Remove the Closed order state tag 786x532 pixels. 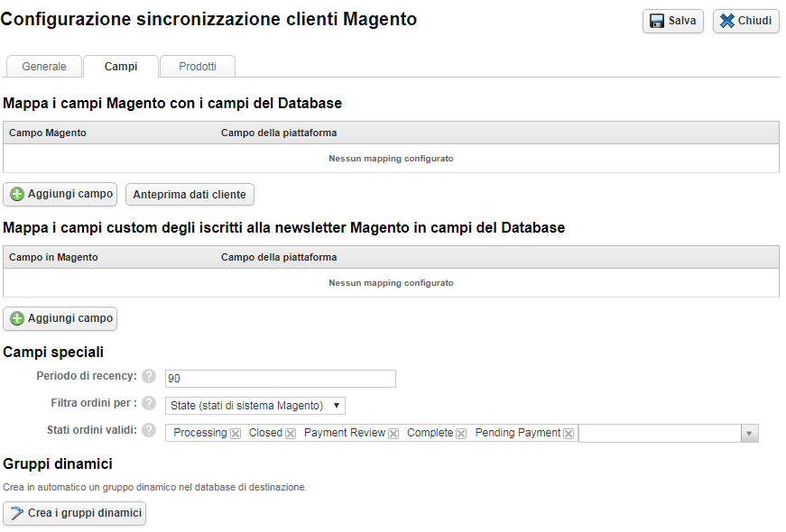[x=291, y=434]
